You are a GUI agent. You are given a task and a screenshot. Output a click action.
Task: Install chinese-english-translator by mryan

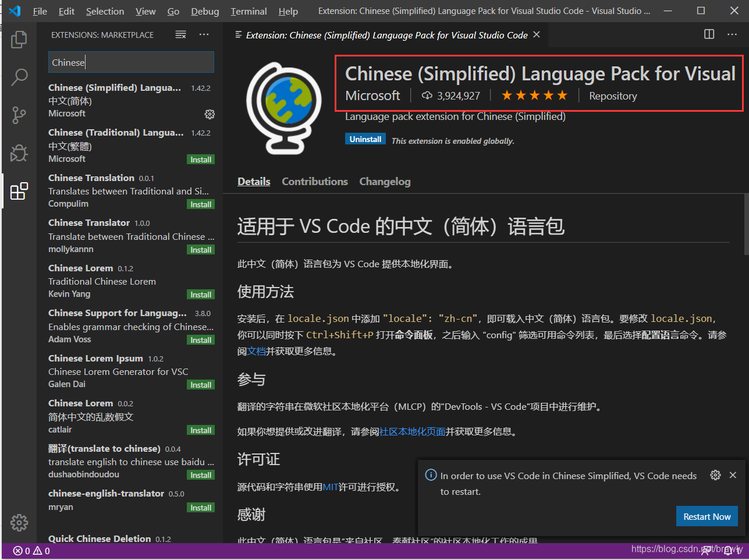tap(201, 508)
